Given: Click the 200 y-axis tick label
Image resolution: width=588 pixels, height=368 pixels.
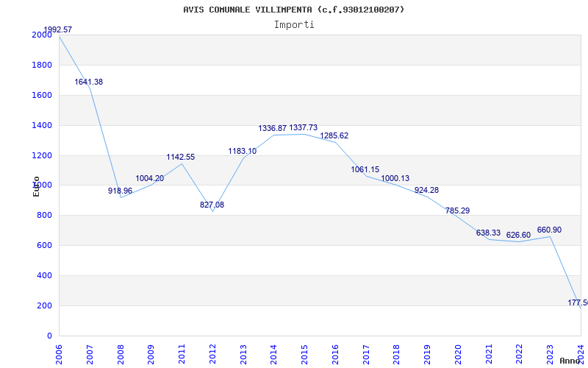Looking at the screenshot, I should coord(45,305).
